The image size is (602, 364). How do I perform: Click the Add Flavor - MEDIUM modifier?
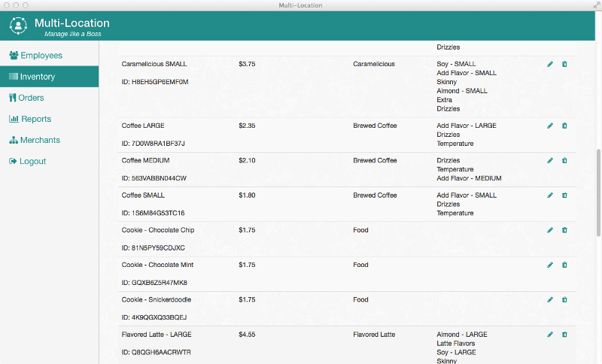point(469,178)
